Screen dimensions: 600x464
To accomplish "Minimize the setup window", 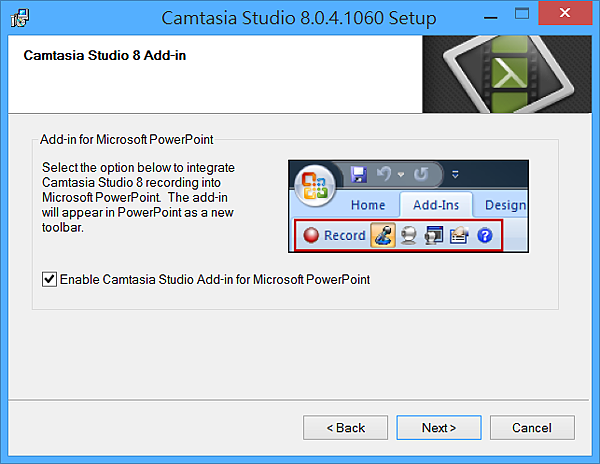I will click(x=491, y=18).
